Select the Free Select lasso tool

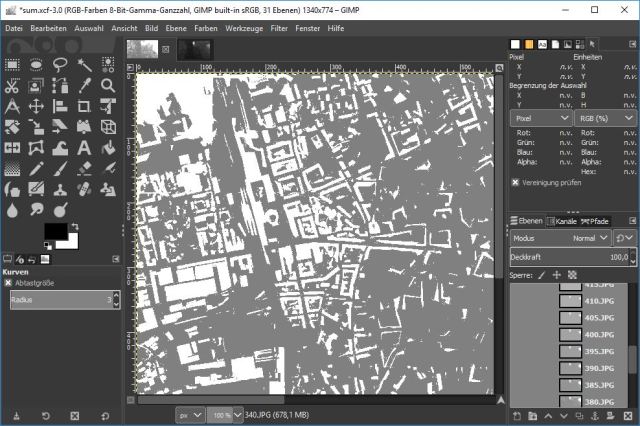[x=60, y=65]
